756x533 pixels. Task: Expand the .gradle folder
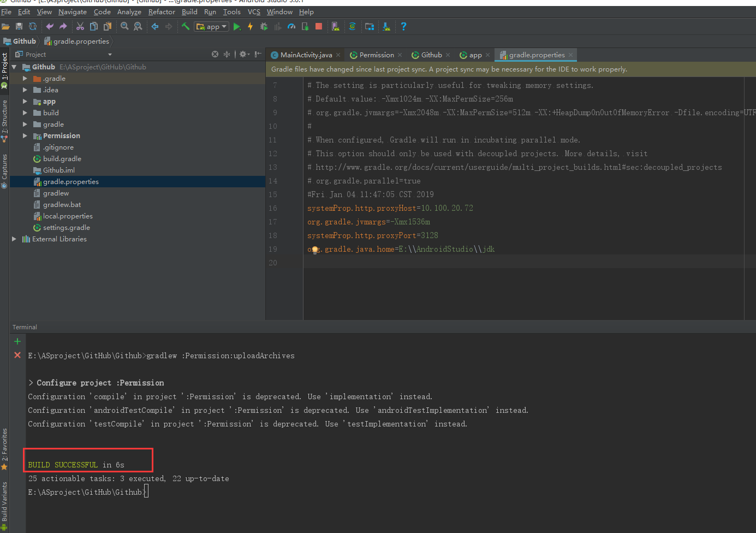click(25, 79)
